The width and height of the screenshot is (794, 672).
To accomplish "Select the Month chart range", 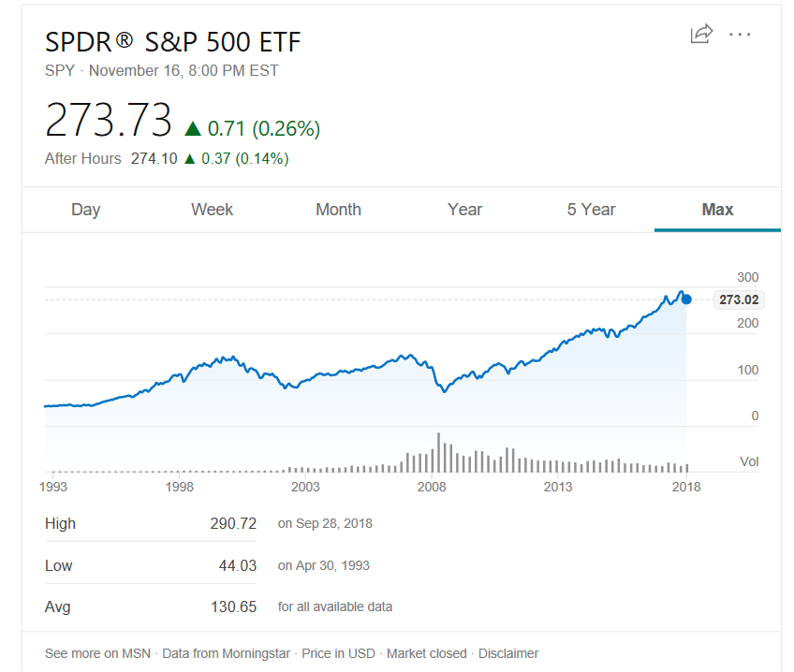I will [x=338, y=210].
